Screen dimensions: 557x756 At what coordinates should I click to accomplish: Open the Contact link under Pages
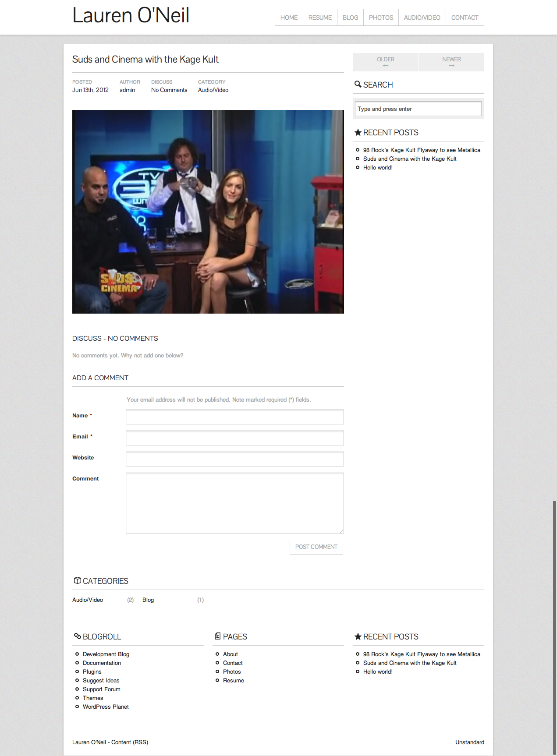tap(233, 663)
